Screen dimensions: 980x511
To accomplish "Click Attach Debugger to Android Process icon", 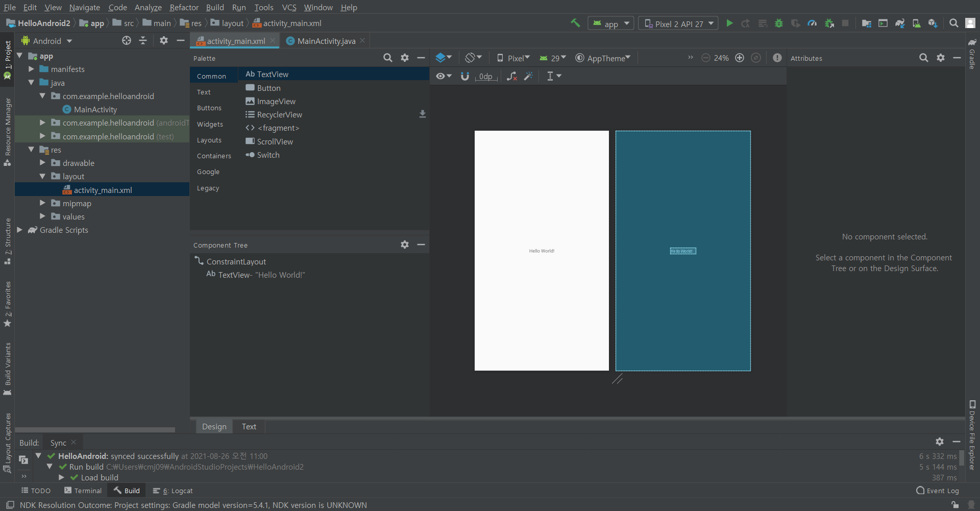I will tap(829, 23).
